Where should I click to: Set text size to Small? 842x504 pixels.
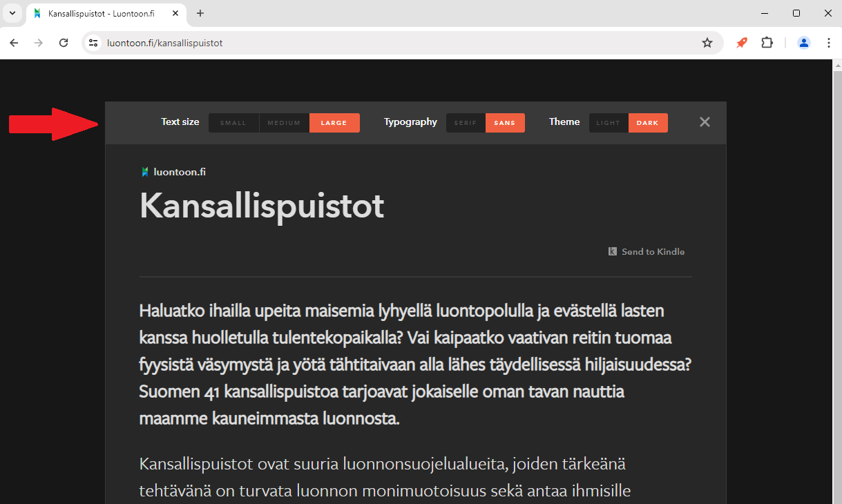tap(233, 123)
